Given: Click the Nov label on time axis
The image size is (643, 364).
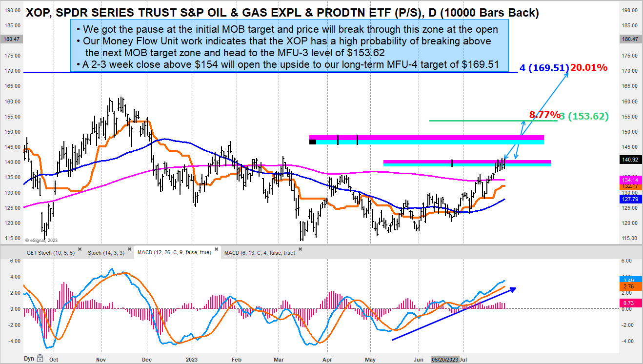Looking at the screenshot, I should tap(101, 359).
